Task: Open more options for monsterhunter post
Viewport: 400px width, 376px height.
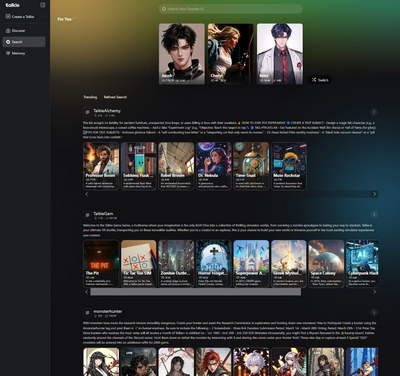Action: click(374, 313)
